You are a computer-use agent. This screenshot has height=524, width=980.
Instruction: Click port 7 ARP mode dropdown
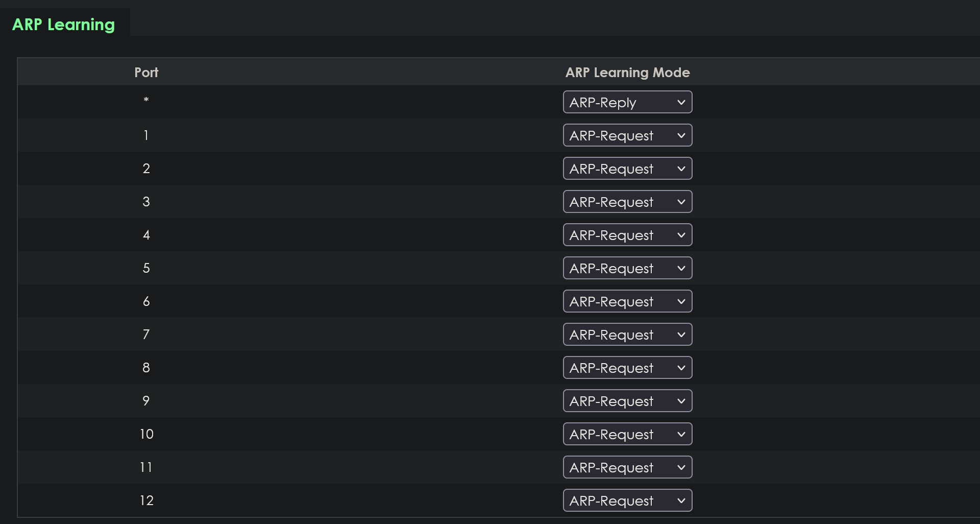point(627,335)
